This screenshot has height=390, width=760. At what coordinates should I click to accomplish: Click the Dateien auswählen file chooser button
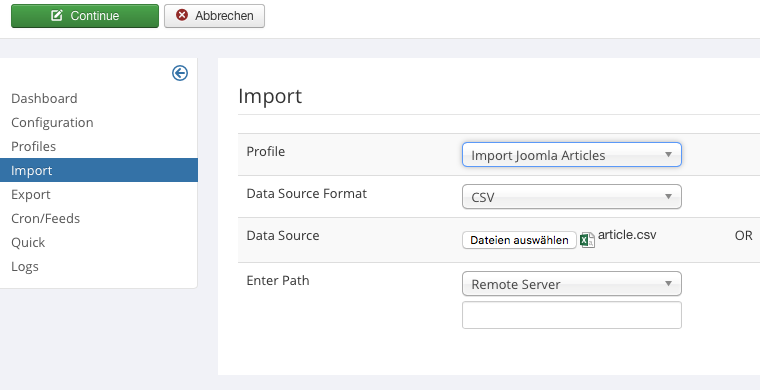519,240
